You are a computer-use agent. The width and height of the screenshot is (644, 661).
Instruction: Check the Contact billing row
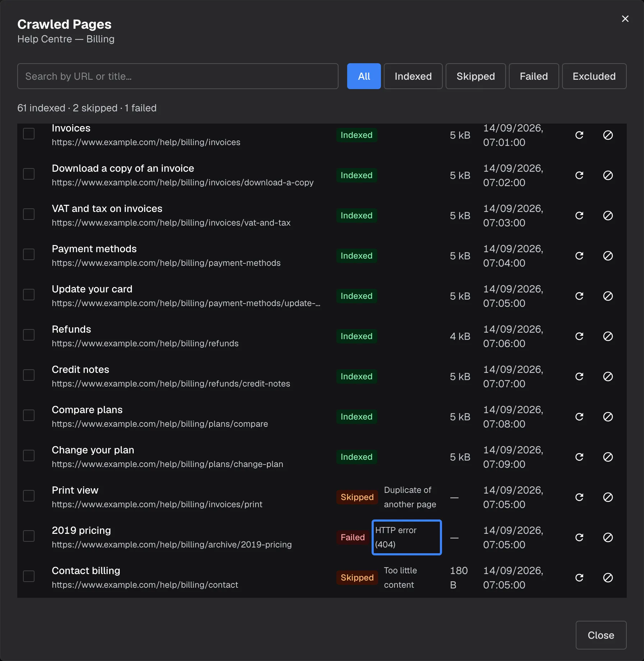(x=29, y=577)
